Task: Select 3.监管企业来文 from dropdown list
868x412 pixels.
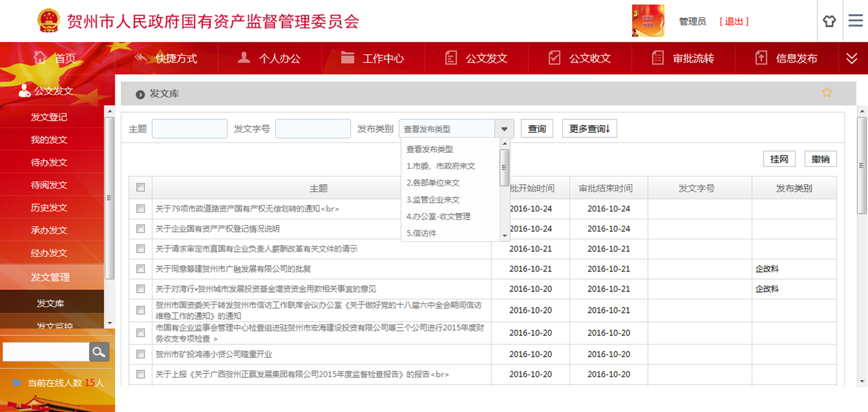Action: 433,200
